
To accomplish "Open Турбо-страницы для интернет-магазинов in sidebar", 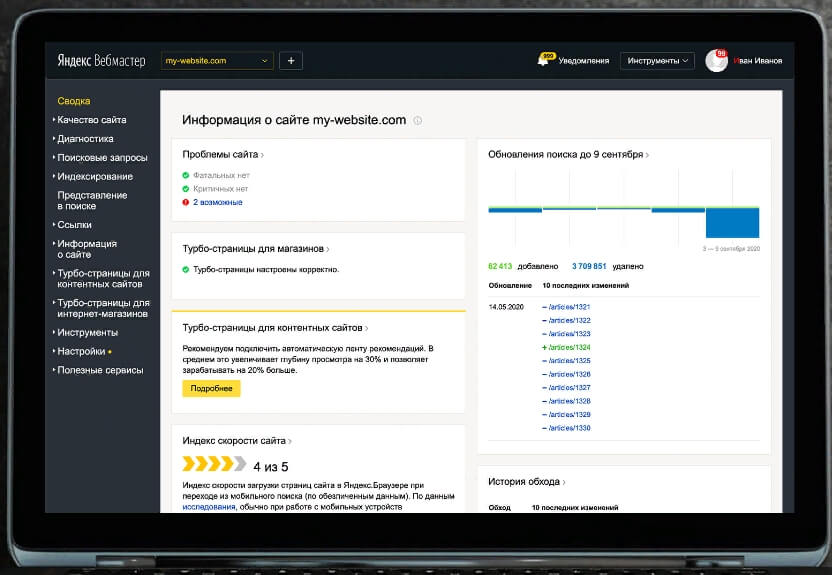I will [102, 308].
